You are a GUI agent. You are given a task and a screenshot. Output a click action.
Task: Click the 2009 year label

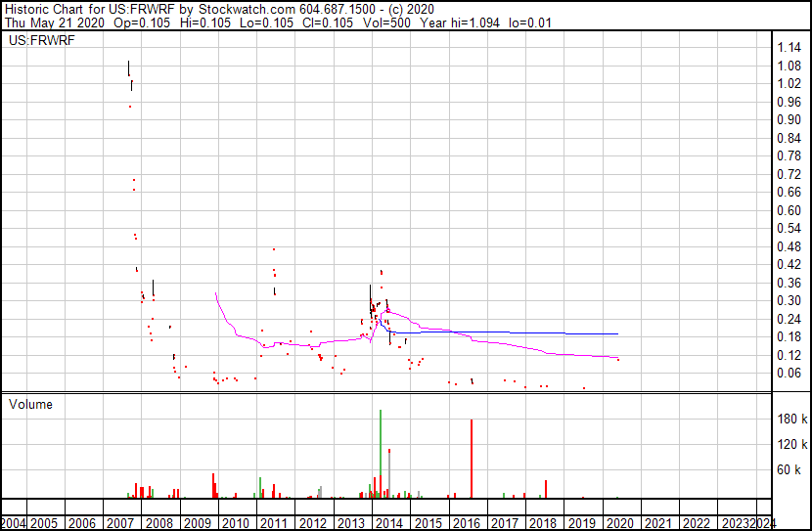[x=198, y=523]
